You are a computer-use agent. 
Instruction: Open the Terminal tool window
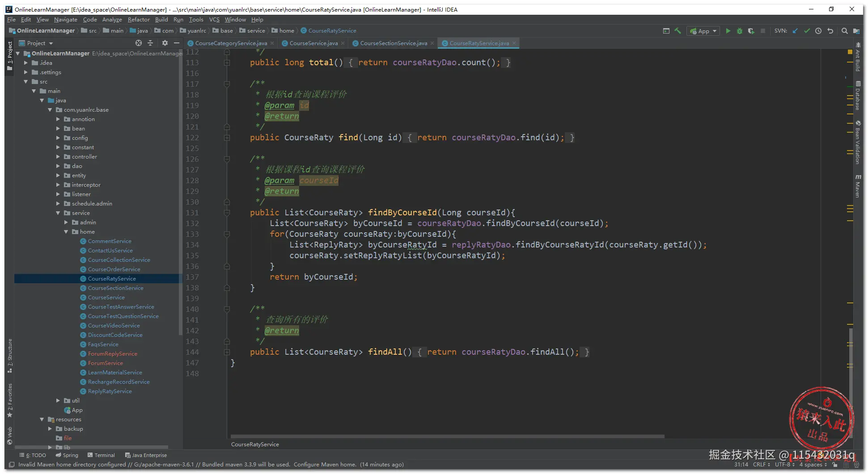pyautogui.click(x=102, y=455)
